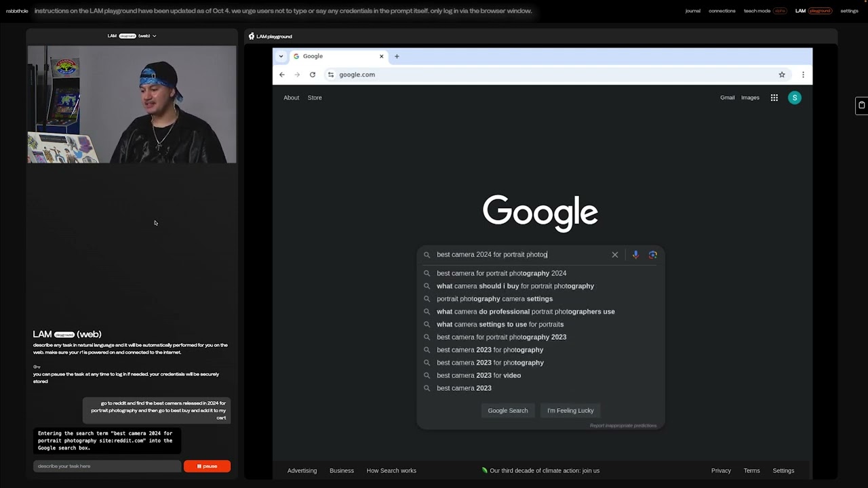Expand the LAM playground (web) dropdown
Screen dimensions: 868x488
tap(132, 36)
